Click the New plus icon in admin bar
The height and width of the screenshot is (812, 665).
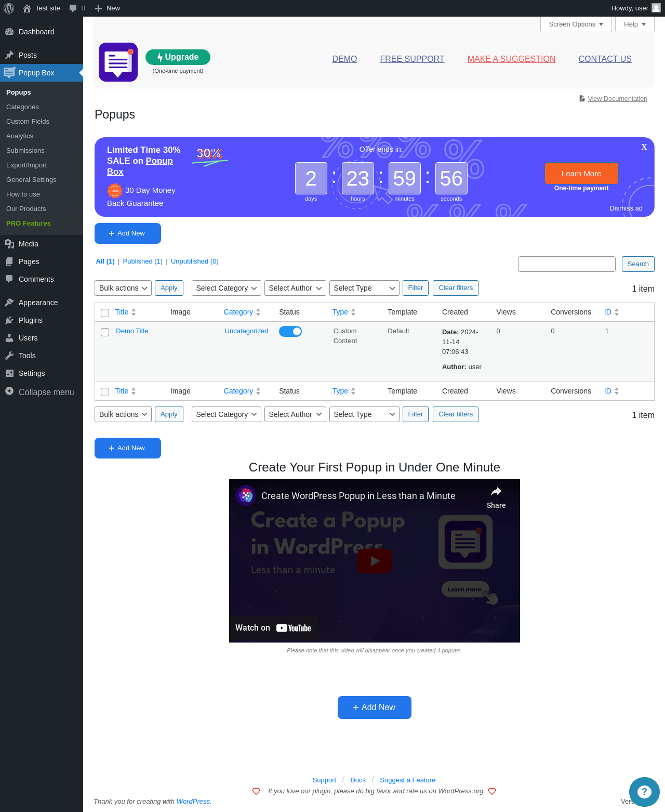[x=98, y=8]
